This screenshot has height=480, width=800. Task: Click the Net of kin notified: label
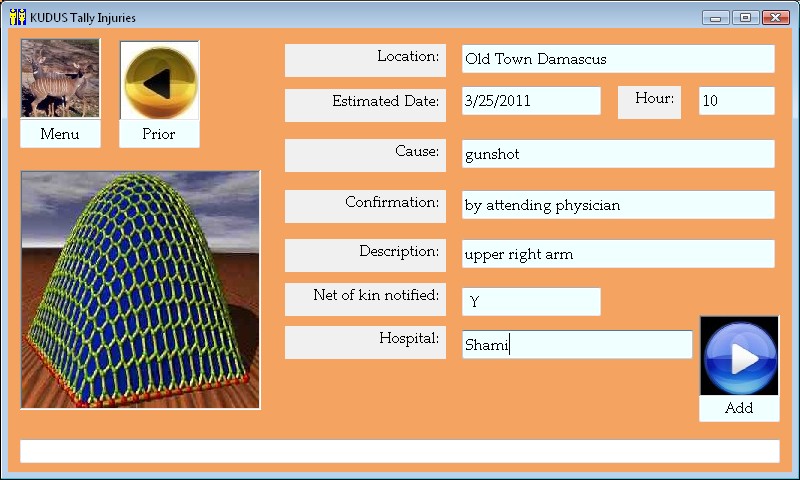pos(365,299)
